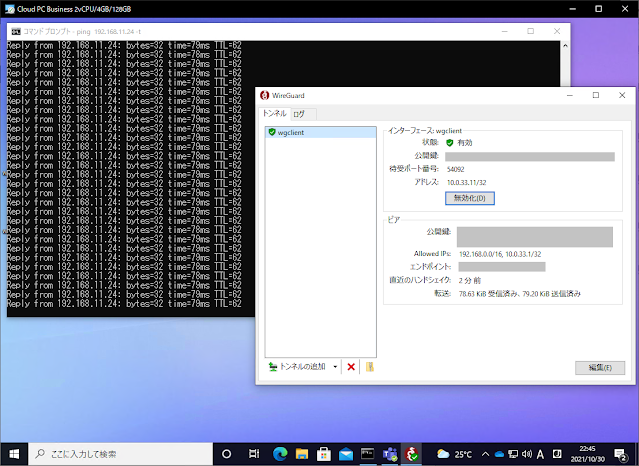Click the WireGuard taskbar icon
Screen dimensions: 639x466
pos(412,454)
